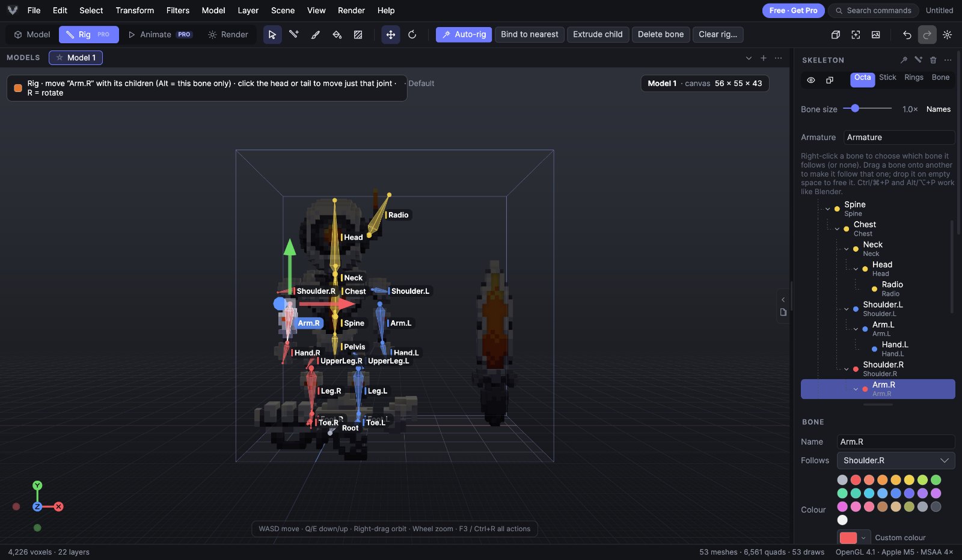Click the 3D box view icon
The width and height of the screenshot is (962, 560).
coord(835,35)
